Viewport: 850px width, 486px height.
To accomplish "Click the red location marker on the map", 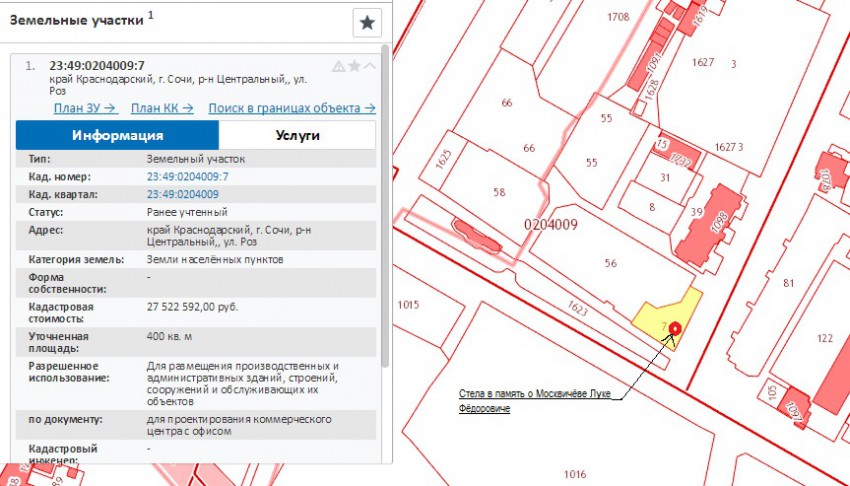I will pos(674,328).
